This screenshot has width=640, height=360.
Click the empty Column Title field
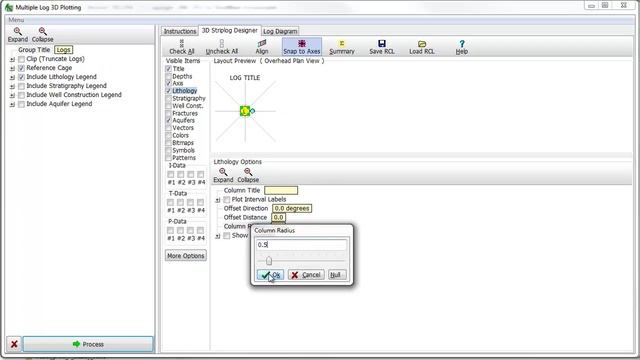pyautogui.click(x=281, y=190)
